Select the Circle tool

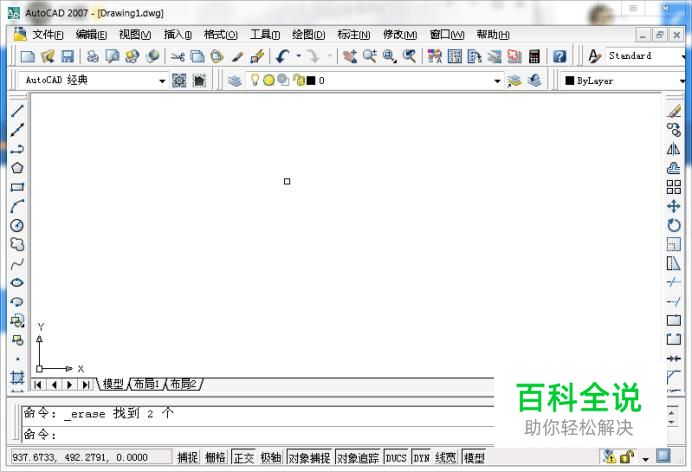[17, 225]
